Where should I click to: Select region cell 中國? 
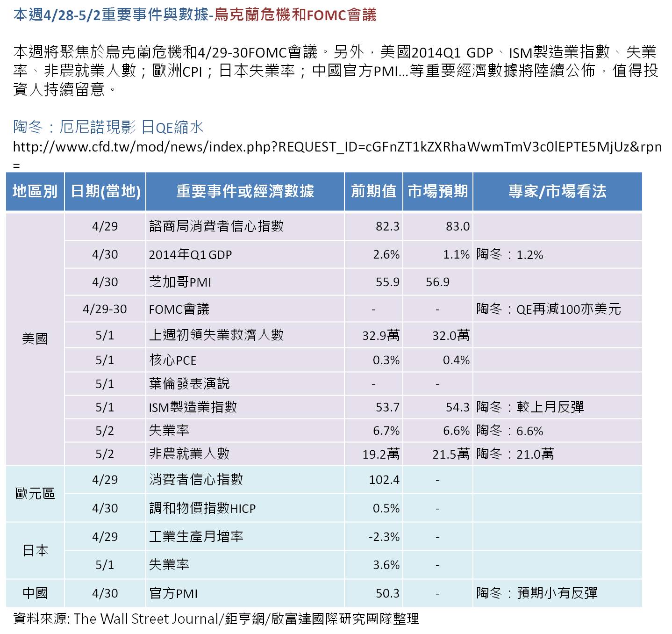tap(35, 593)
